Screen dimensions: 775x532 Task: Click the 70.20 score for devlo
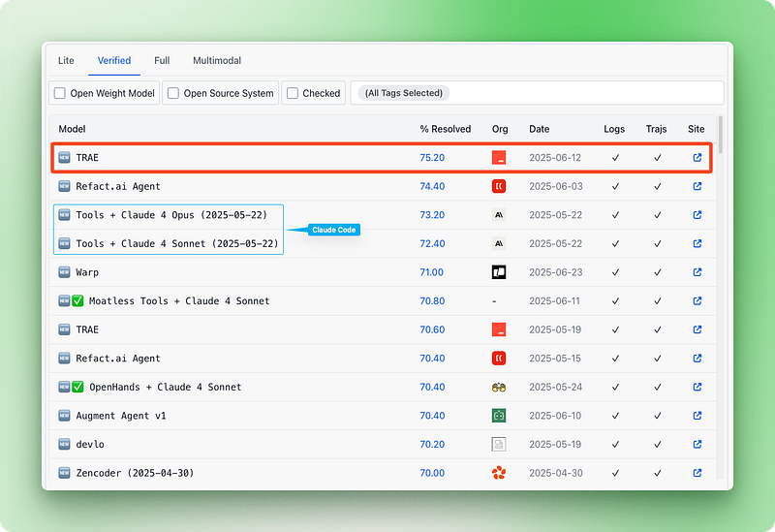[432, 444]
